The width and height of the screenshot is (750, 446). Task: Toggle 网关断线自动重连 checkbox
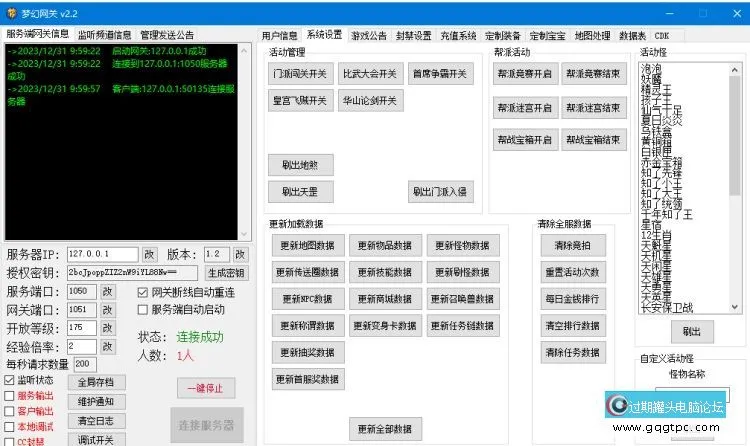click(x=142, y=292)
